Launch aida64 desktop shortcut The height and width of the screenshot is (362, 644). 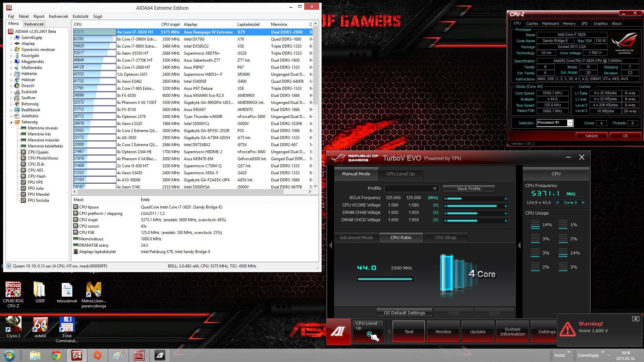[40, 327]
